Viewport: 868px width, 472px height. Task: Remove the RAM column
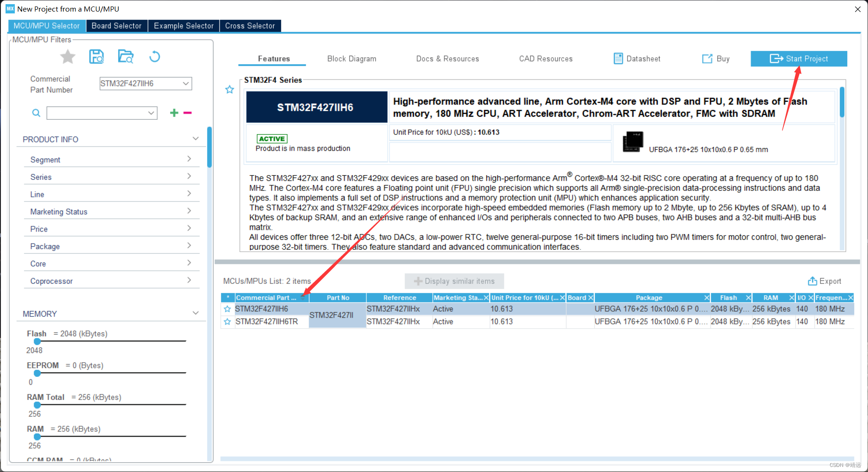click(792, 298)
